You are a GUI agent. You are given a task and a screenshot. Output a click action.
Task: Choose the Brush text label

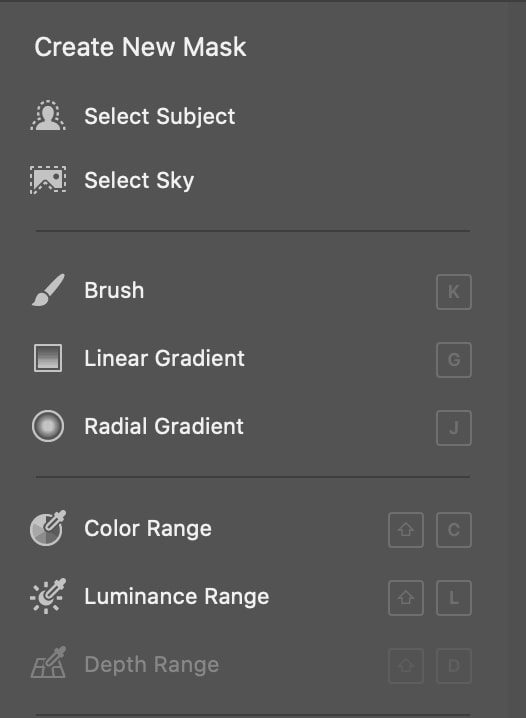[114, 290]
